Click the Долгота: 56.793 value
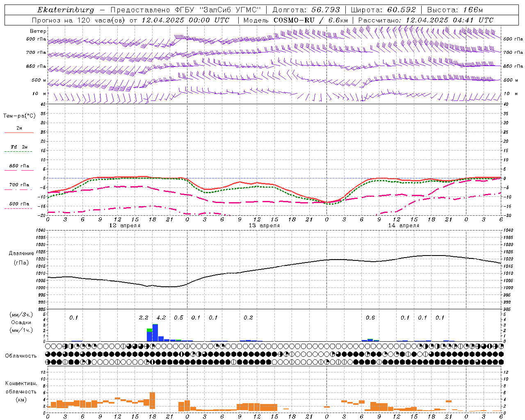This screenshot has height=420, width=525. click(306, 10)
